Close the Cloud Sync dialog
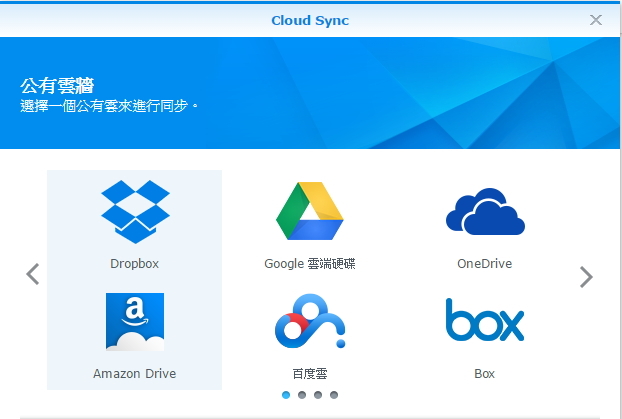The image size is (622, 419). [x=595, y=20]
